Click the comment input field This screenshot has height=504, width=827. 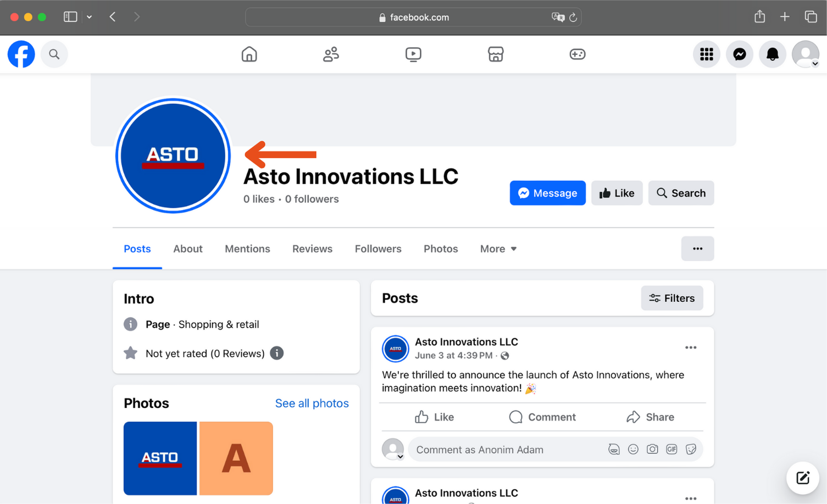click(495, 449)
